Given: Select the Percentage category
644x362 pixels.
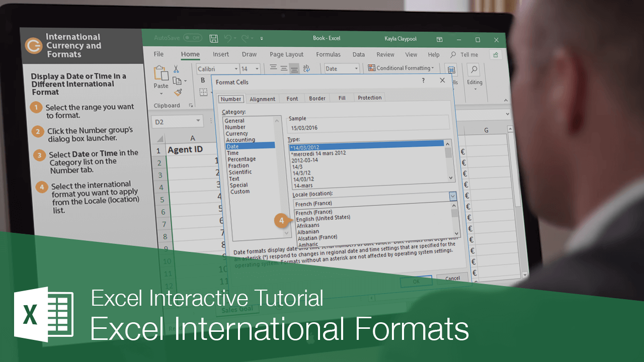Looking at the screenshot, I should [x=242, y=159].
